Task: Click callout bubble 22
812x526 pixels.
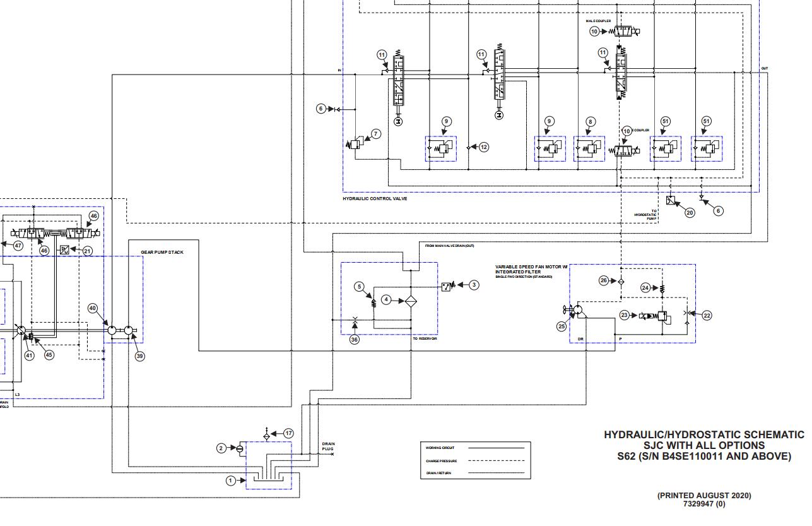Action: (x=707, y=315)
